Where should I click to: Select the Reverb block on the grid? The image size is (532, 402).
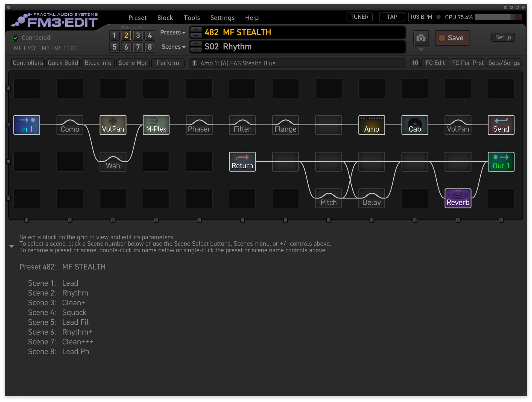[x=458, y=198]
